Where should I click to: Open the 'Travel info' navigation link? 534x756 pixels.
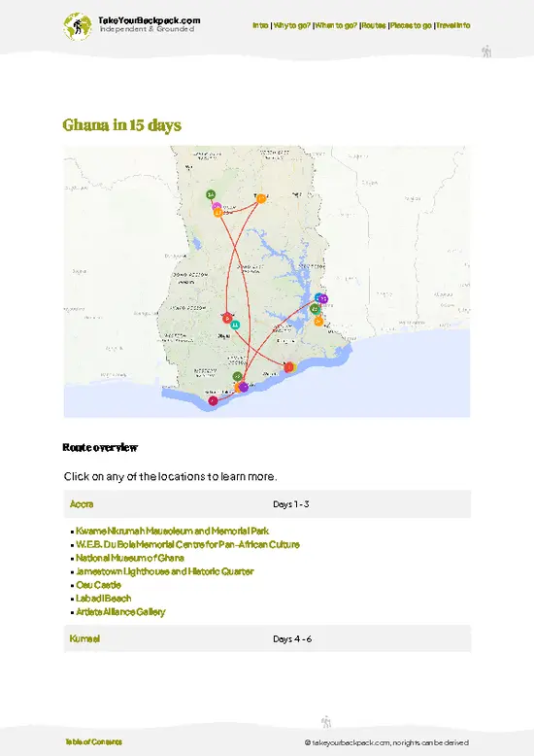[453, 25]
